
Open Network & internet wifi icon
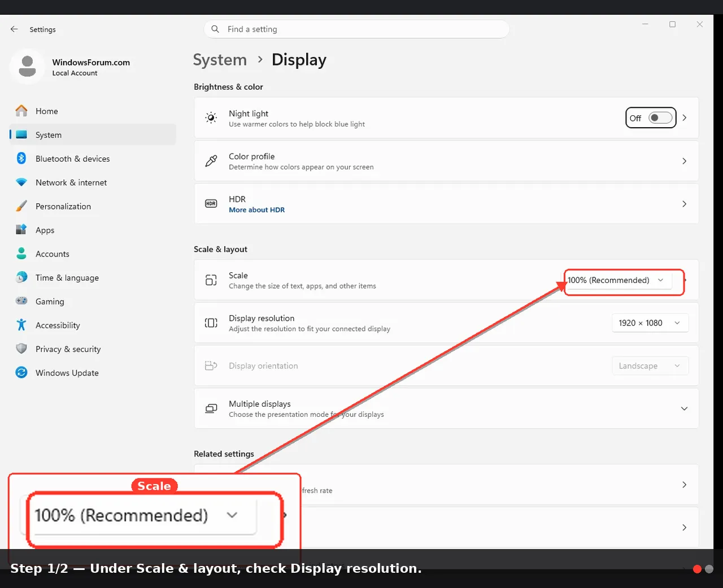21,182
